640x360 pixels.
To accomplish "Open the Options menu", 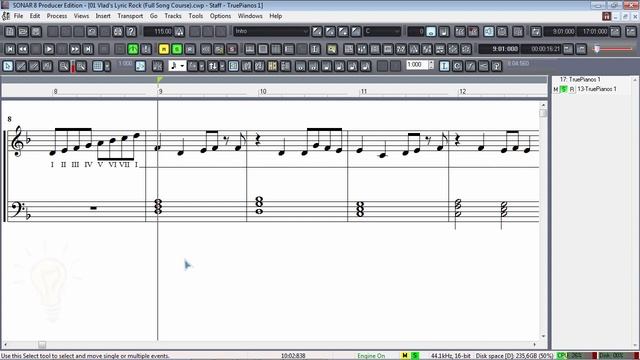I will (220, 16).
